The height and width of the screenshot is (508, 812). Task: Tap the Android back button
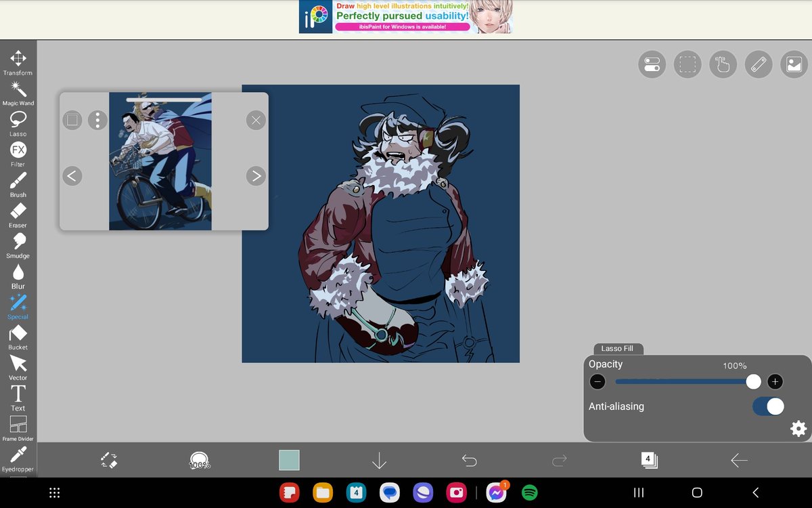756,493
